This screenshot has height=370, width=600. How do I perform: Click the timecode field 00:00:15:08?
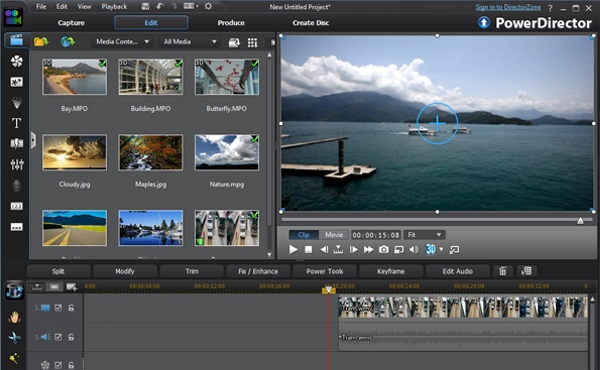[376, 235]
